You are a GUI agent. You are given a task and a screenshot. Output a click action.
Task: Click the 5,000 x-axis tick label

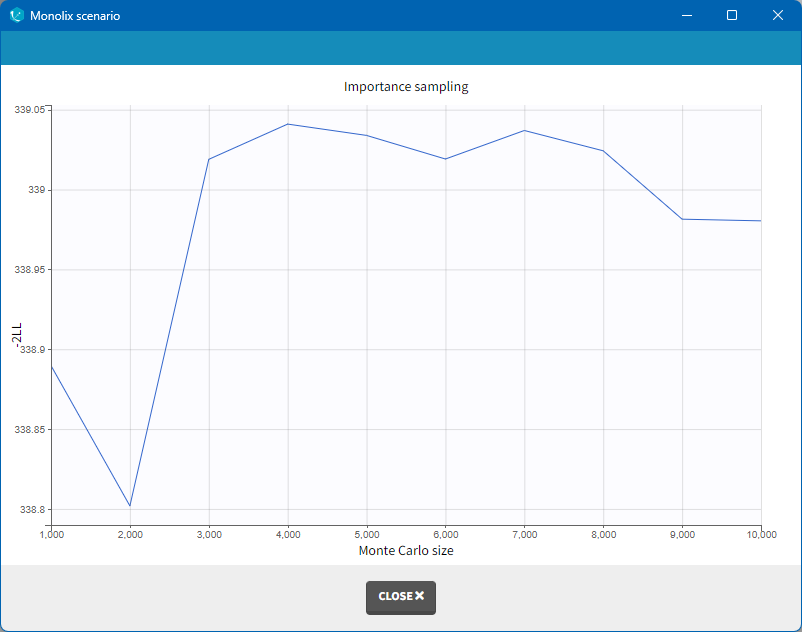366,535
